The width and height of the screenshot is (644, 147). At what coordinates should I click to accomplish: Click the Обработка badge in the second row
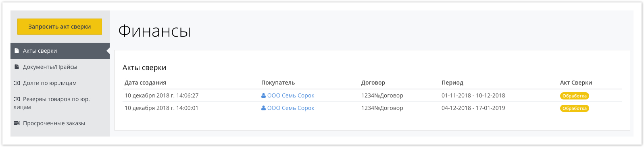pos(575,108)
